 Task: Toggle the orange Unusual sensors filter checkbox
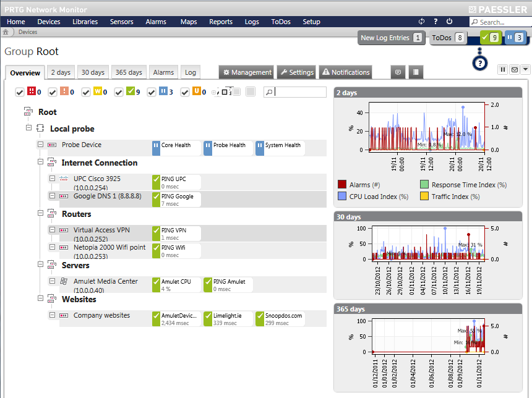(x=185, y=92)
